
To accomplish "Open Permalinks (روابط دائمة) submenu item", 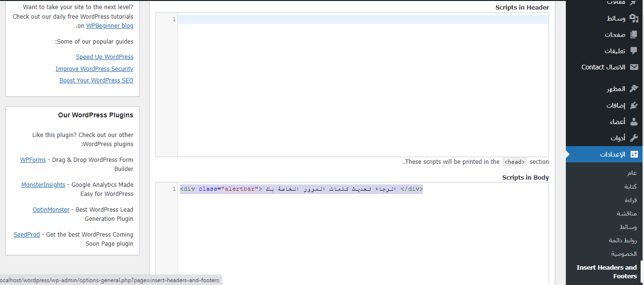I will tap(622, 240).
